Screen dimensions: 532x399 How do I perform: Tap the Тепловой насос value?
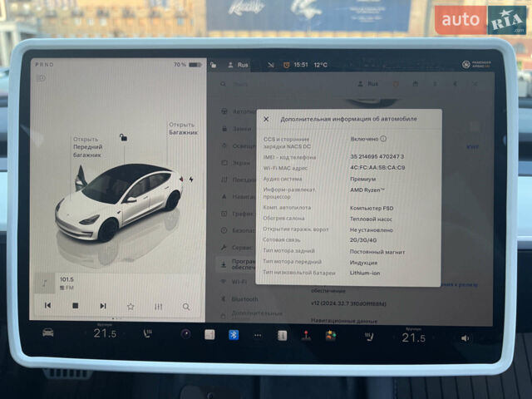tap(371, 219)
